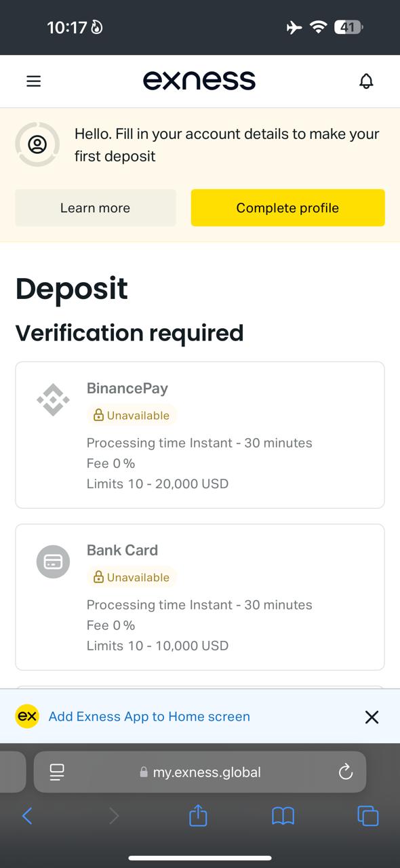400x868 pixels.
Task: Tap the Bank Card icon
Action: pos(53,561)
